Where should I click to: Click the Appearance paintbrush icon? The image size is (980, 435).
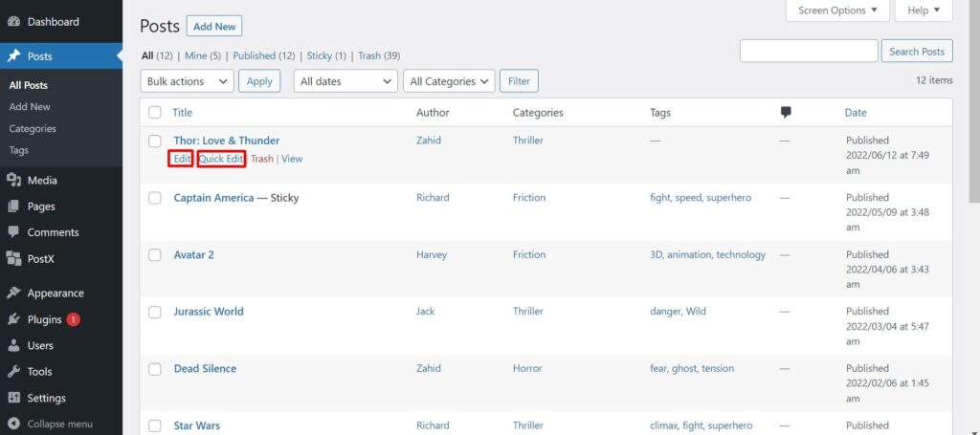coord(13,294)
